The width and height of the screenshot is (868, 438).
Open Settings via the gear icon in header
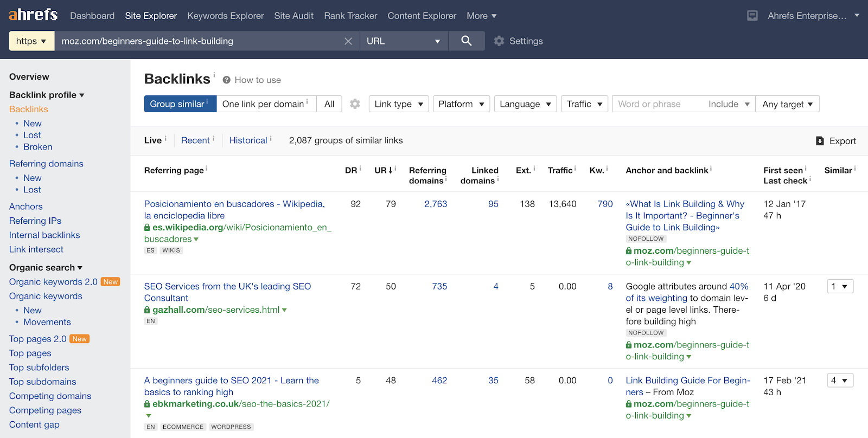[499, 41]
